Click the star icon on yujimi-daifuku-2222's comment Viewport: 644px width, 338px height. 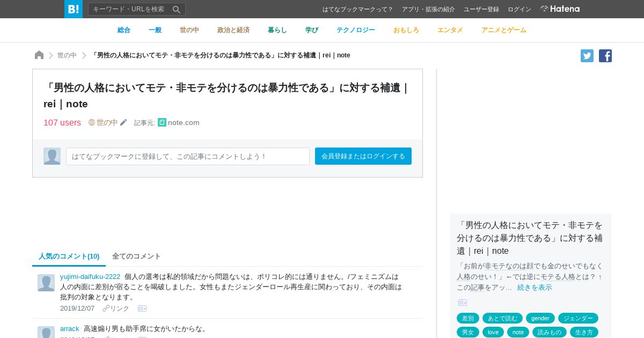pyautogui.click(x=142, y=308)
